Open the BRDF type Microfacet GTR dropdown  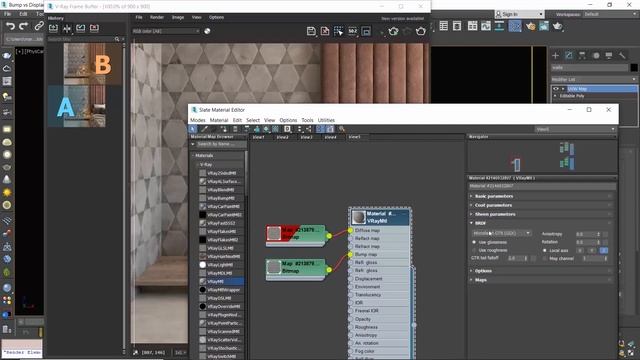point(502,233)
